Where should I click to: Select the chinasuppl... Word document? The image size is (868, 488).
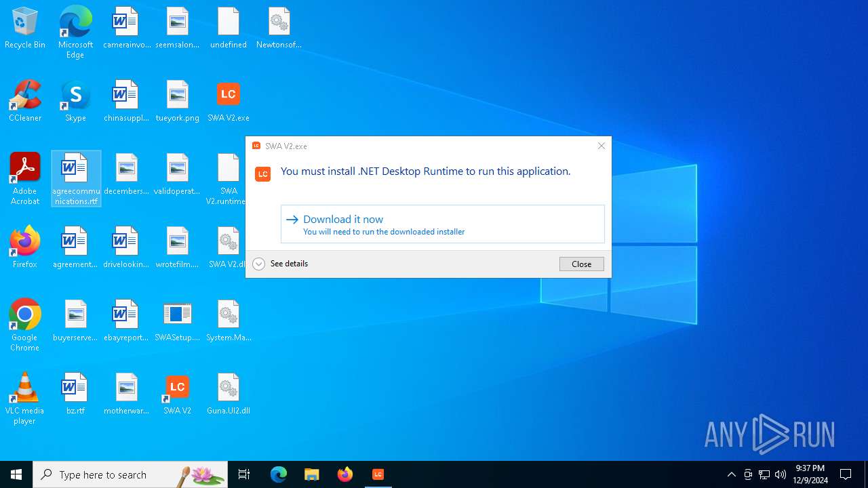pyautogui.click(x=127, y=102)
